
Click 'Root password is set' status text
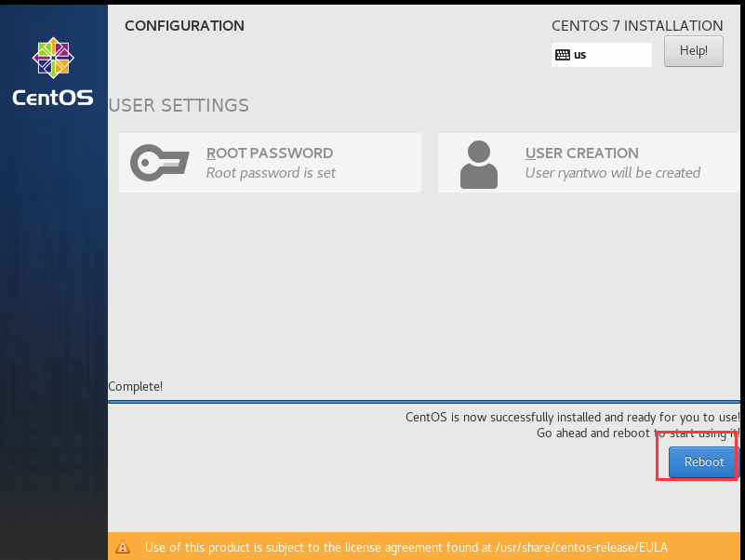271,173
